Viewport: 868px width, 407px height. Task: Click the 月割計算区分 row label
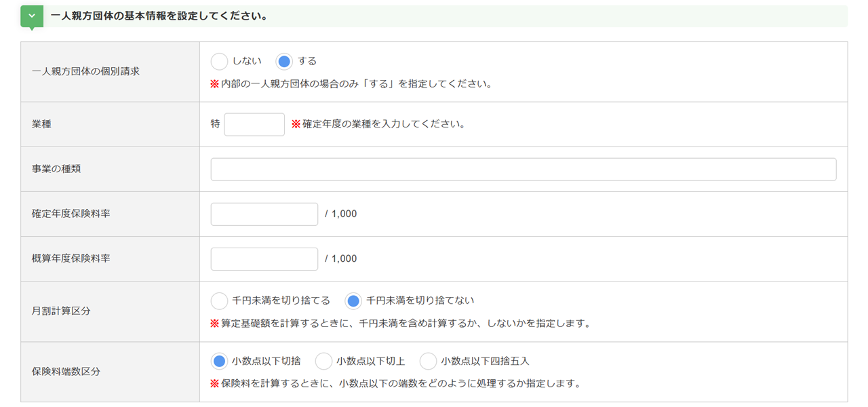pyautogui.click(x=61, y=311)
